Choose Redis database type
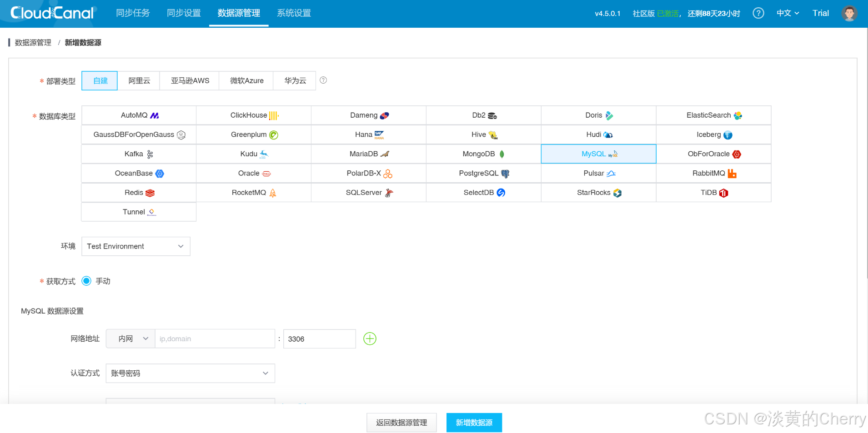The width and height of the screenshot is (868, 433). pyautogui.click(x=139, y=193)
